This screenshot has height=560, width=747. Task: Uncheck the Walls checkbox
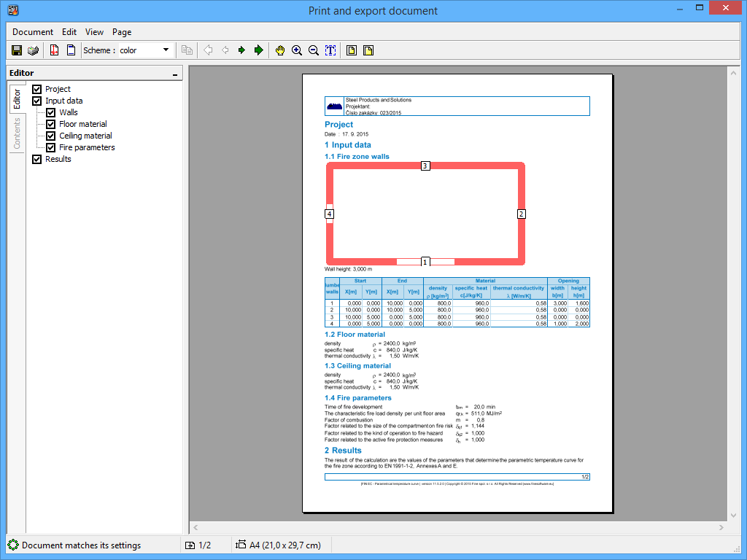51,112
